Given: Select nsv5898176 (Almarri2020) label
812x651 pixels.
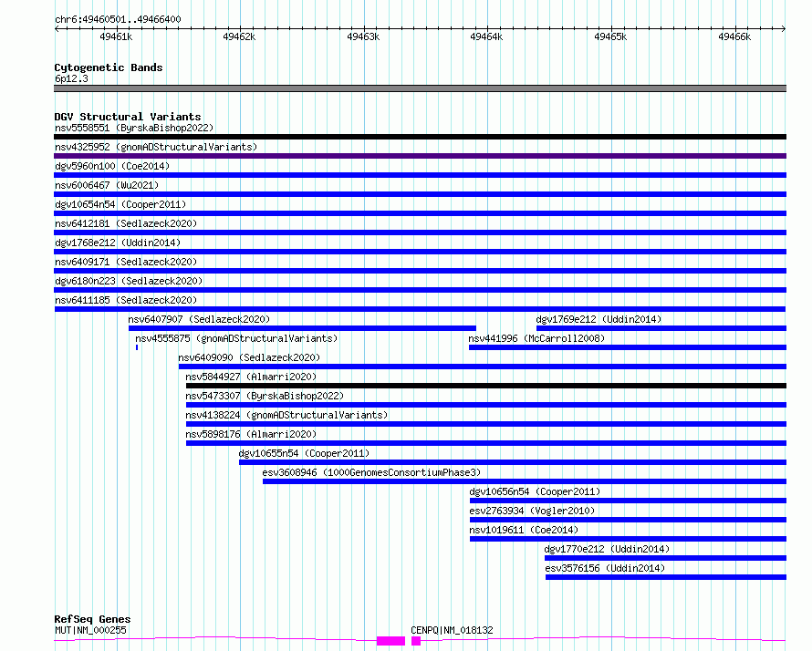Looking at the screenshot, I should point(251,434).
